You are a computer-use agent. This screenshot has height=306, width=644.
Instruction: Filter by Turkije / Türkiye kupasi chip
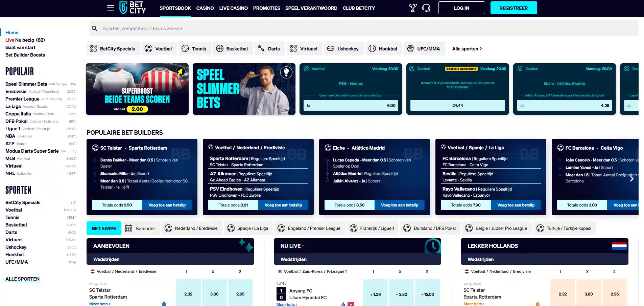click(x=565, y=228)
